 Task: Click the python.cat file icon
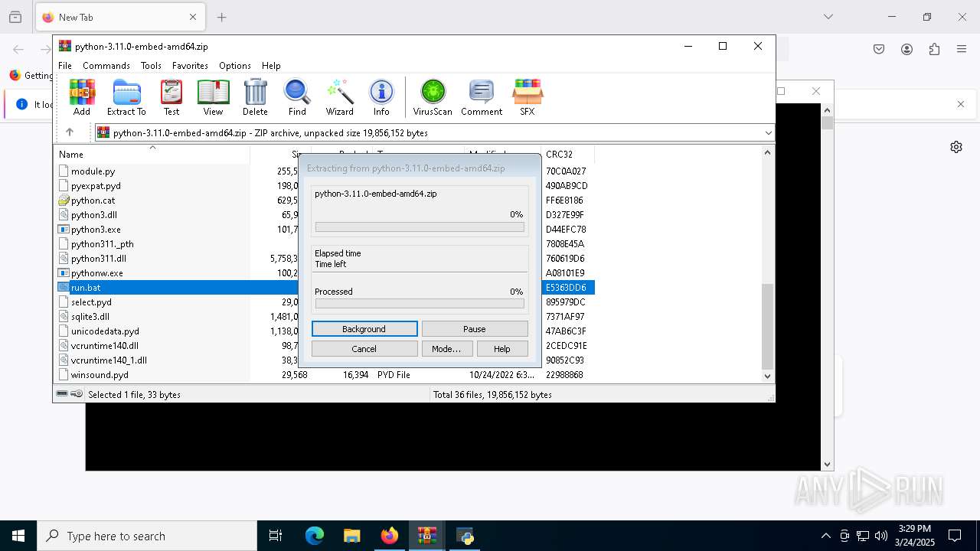click(64, 201)
